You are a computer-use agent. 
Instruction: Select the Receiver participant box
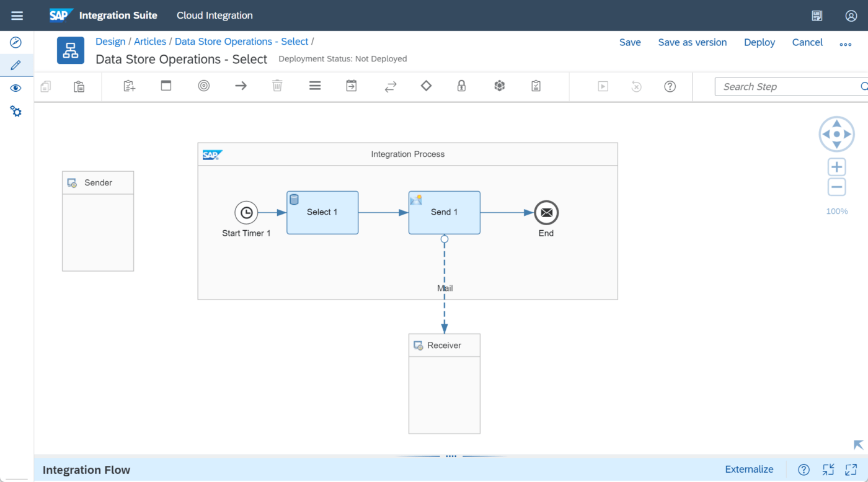click(x=444, y=383)
